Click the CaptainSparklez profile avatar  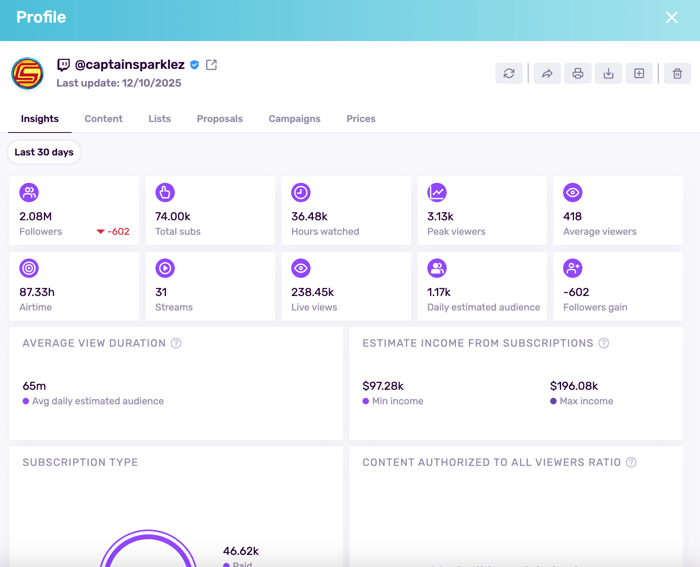pyautogui.click(x=27, y=73)
